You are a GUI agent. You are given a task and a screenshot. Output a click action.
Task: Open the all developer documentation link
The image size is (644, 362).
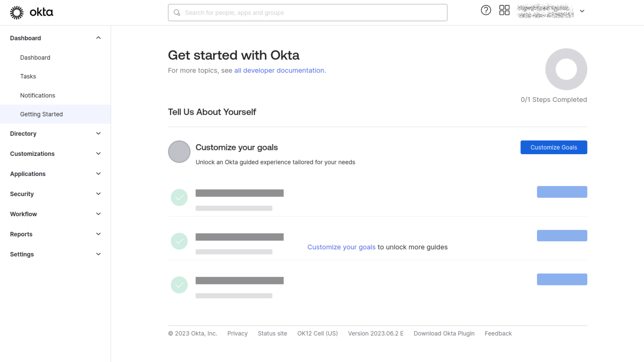(279, 70)
